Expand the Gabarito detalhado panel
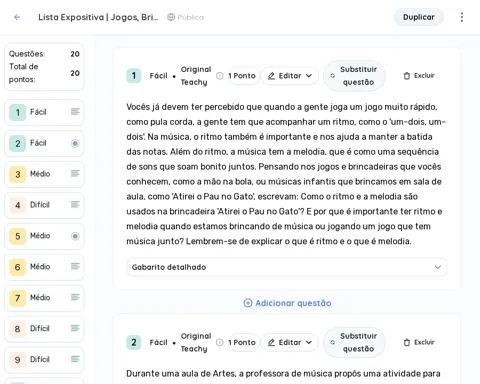The width and height of the screenshot is (480, 384). coord(287,267)
